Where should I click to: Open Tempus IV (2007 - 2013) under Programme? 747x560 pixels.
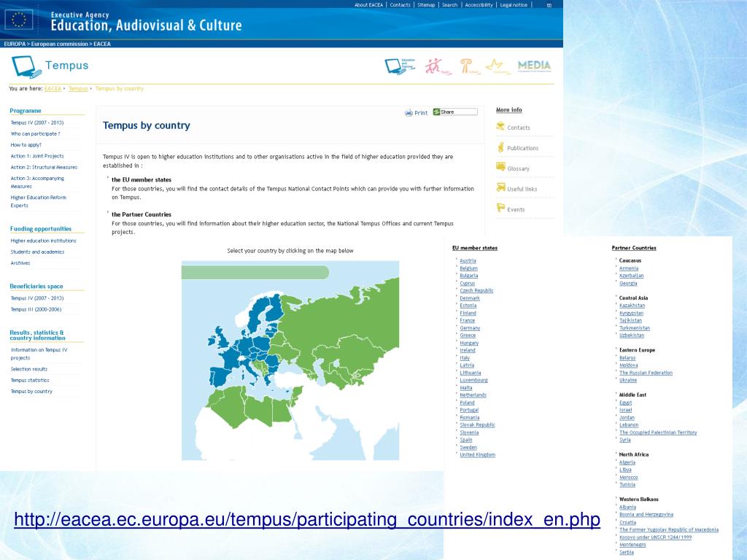[x=37, y=122]
